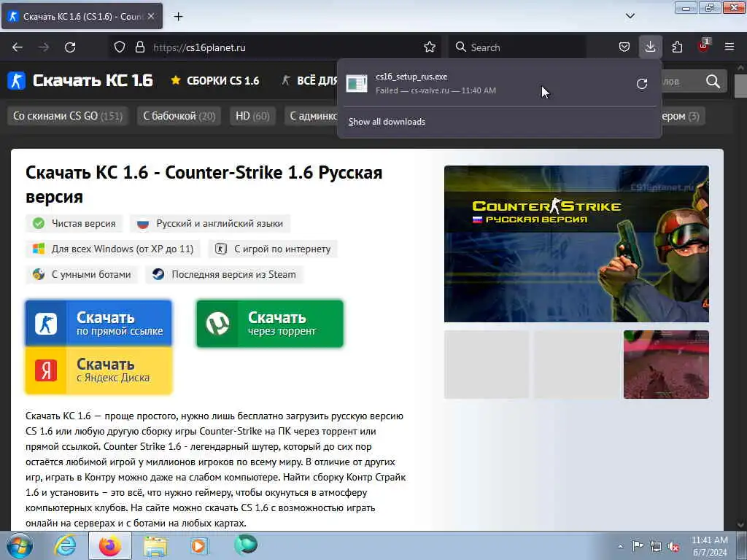This screenshot has height=560, width=747.
Task: Select С игрой по интернету tag
Action: (273, 249)
